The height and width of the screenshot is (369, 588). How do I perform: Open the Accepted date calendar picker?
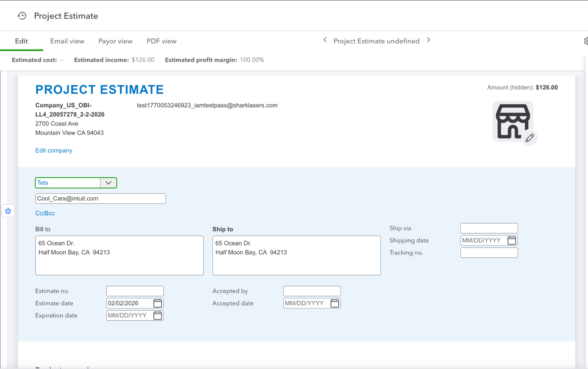click(335, 303)
